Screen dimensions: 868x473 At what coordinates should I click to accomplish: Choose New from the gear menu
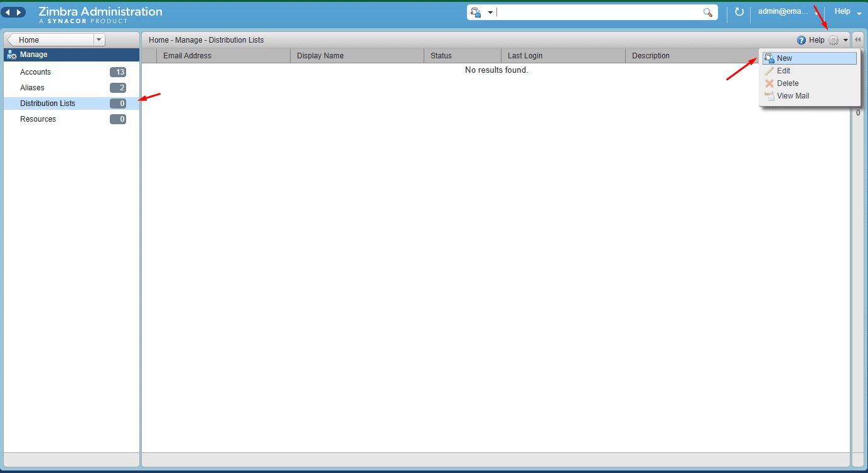click(809, 58)
